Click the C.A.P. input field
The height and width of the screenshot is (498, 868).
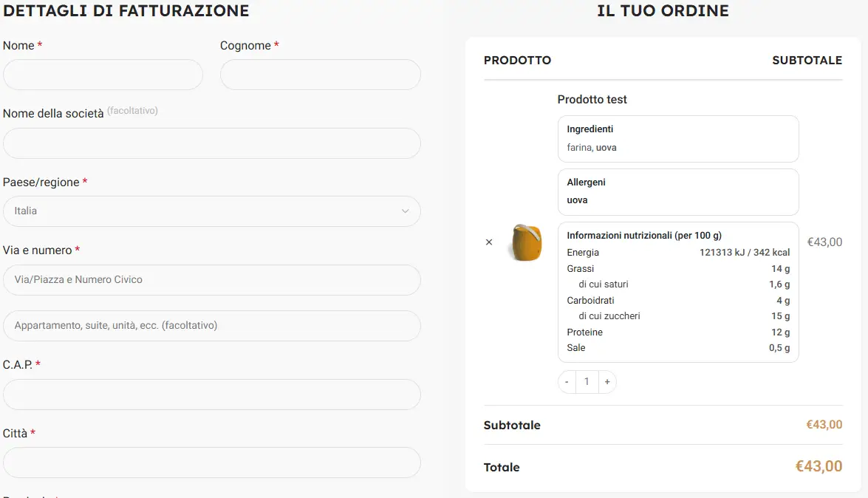(211, 394)
